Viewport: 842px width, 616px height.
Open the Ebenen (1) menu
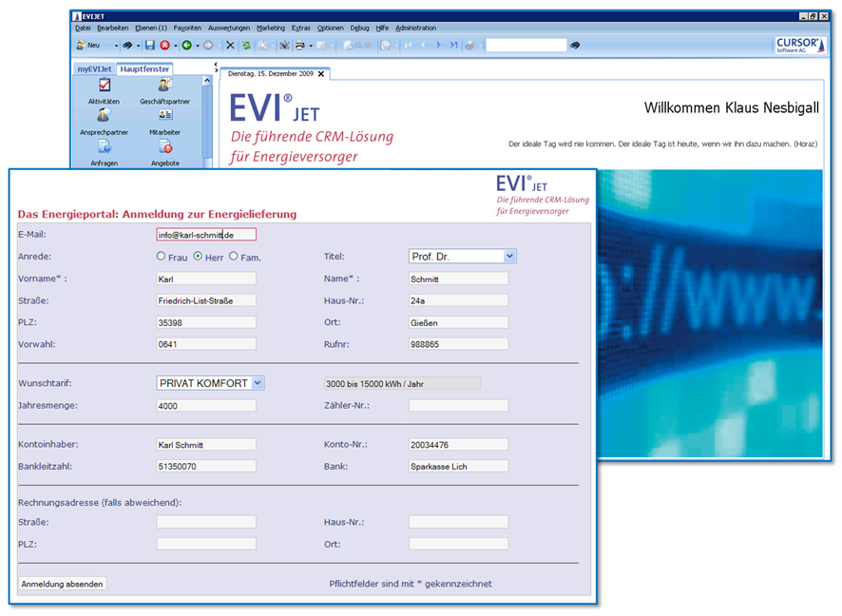151,28
